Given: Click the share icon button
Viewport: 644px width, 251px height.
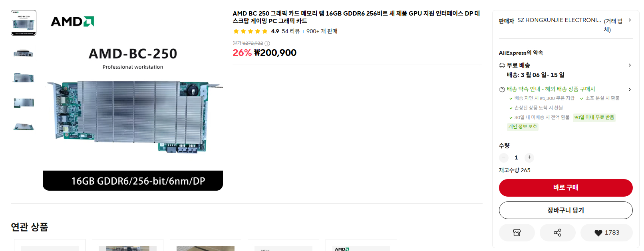Looking at the screenshot, I should pyautogui.click(x=557, y=233).
